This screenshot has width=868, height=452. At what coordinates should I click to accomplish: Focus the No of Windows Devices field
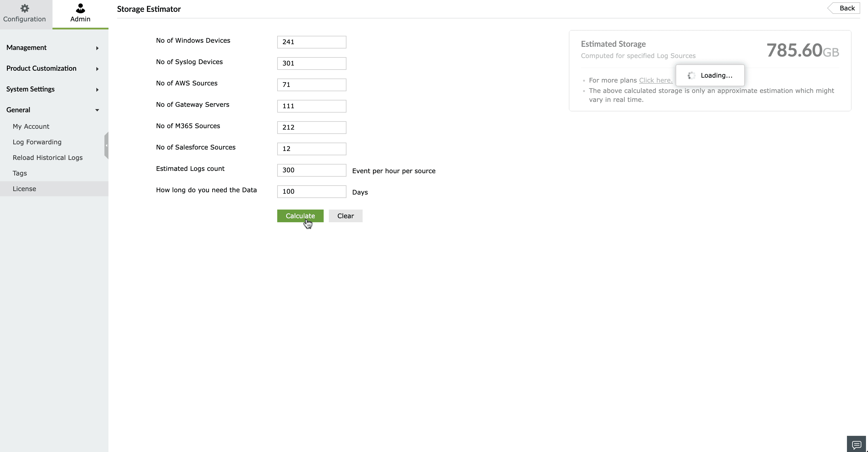click(311, 42)
